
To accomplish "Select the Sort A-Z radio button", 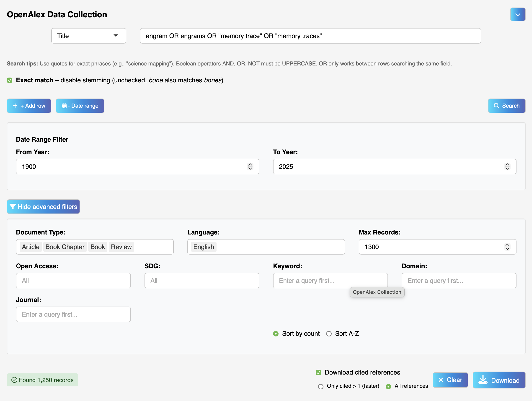I will 329,334.
